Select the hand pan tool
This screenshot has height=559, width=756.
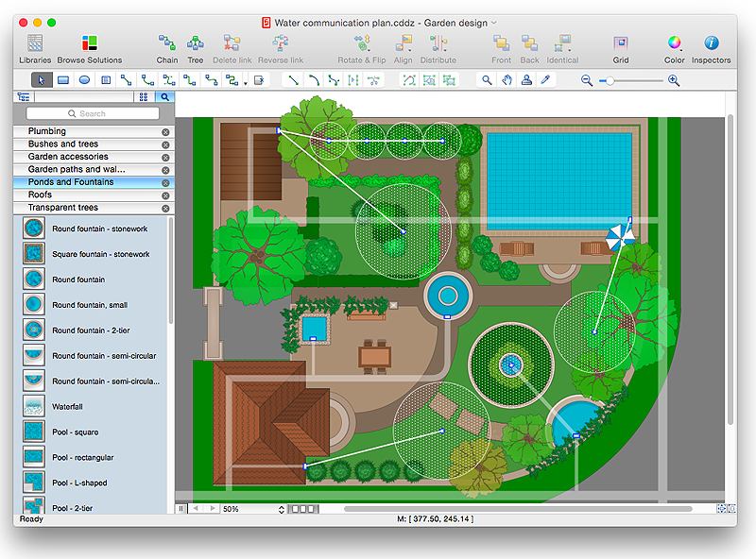point(507,80)
